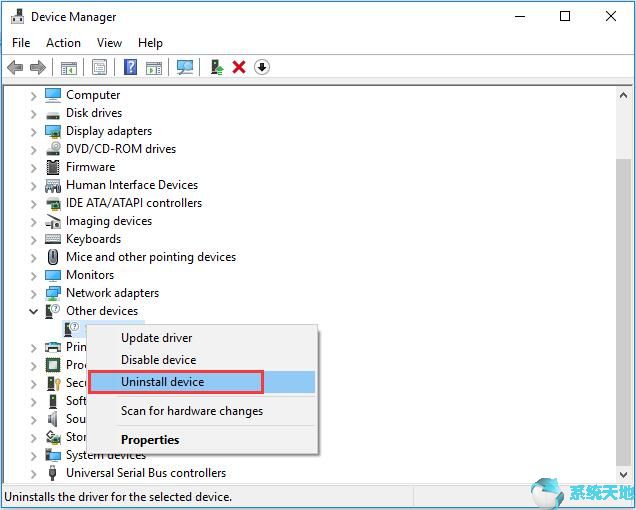Click the DVD/CD-ROM drives icon
Screen dimensions: 636x510
53,149
